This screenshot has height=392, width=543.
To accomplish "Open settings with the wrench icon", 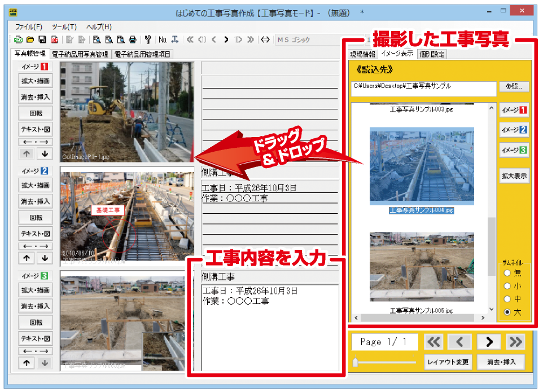I will point(148,39).
